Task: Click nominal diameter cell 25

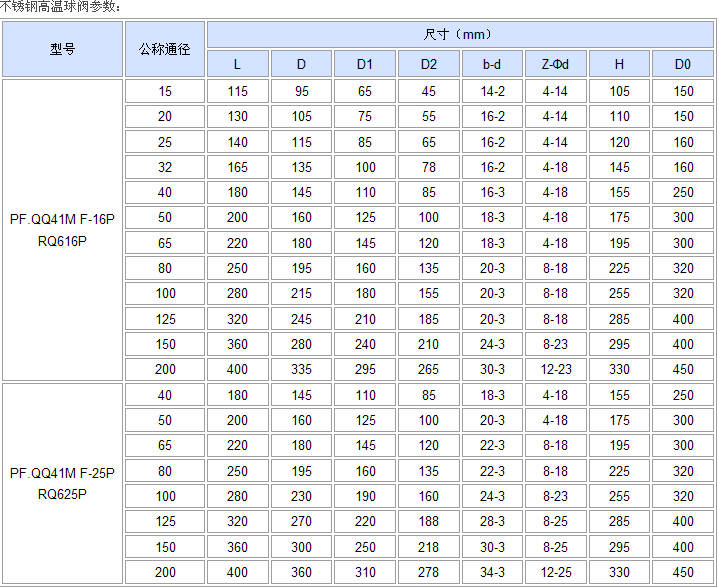Action: 165,142
